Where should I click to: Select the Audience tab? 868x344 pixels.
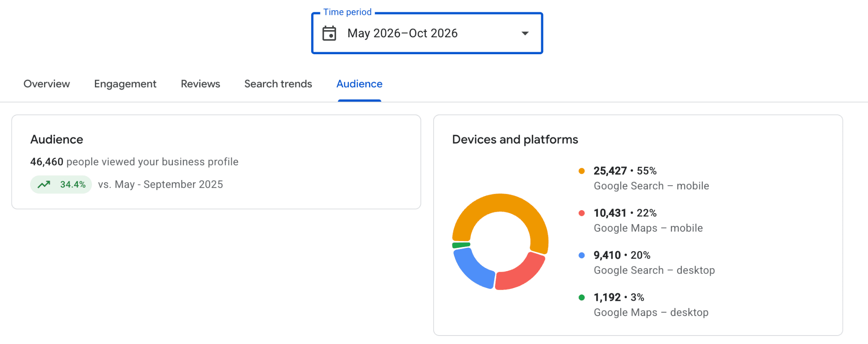pyautogui.click(x=359, y=84)
